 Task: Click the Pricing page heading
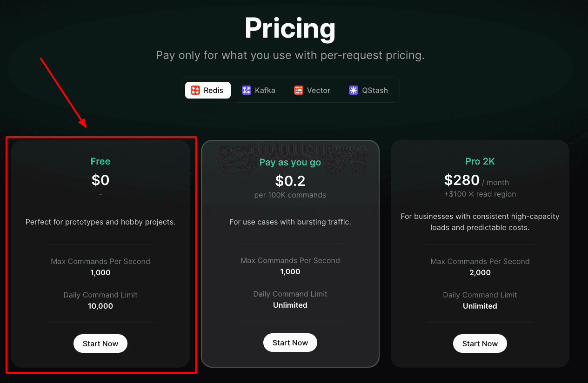pyautogui.click(x=290, y=28)
